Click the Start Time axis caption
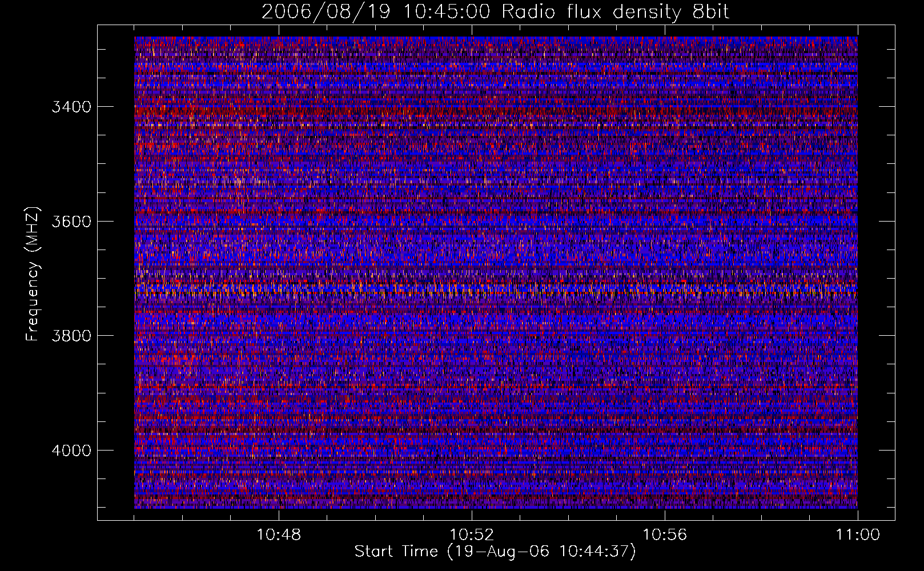This screenshot has height=571, width=924. click(x=495, y=552)
